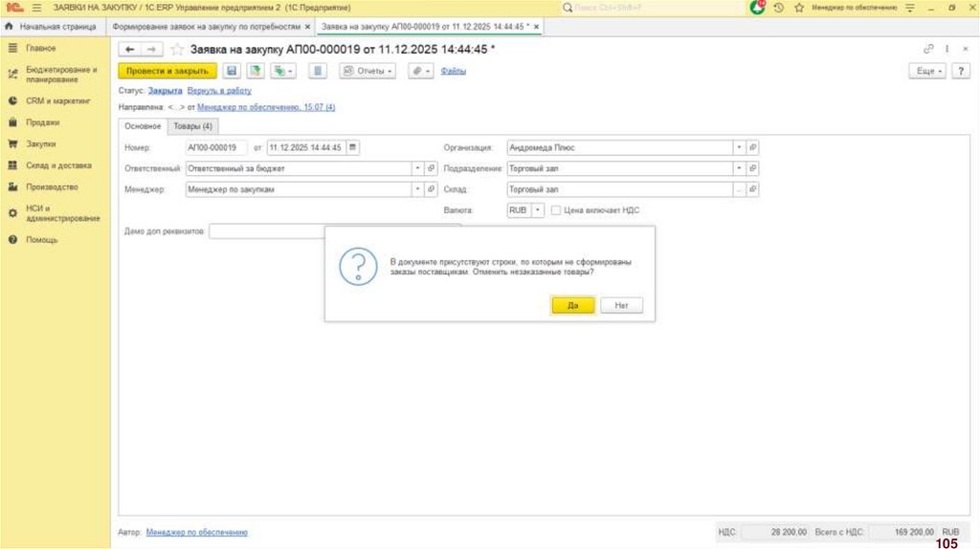Open the hamburger main menu in title bar
980x549 pixels.
(37, 8)
